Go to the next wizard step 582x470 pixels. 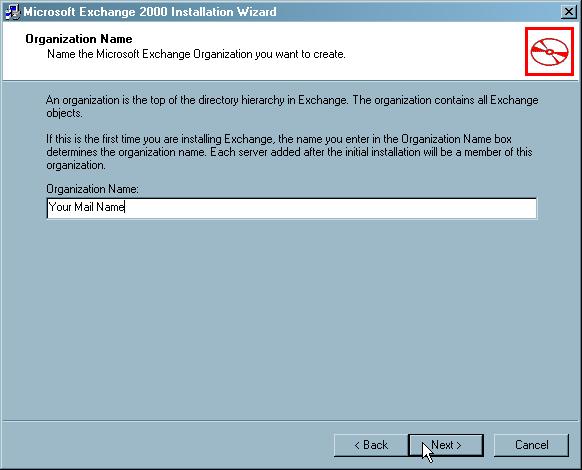pyautogui.click(x=446, y=445)
